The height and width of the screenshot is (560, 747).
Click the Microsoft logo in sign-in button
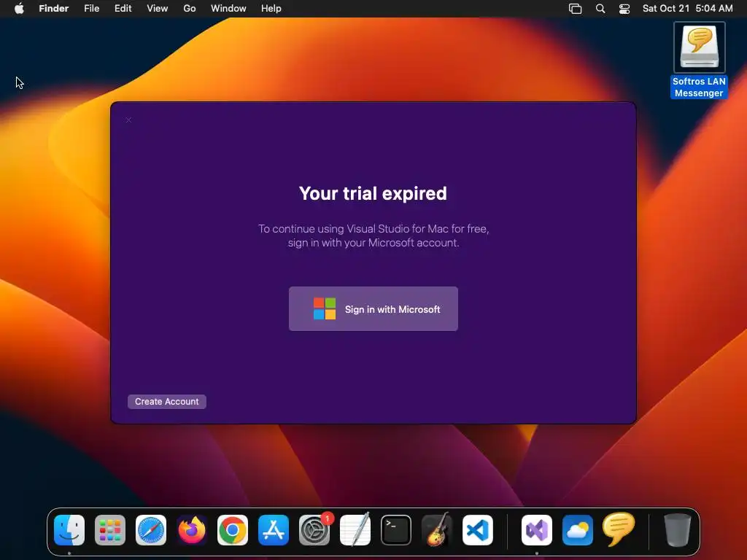point(325,308)
